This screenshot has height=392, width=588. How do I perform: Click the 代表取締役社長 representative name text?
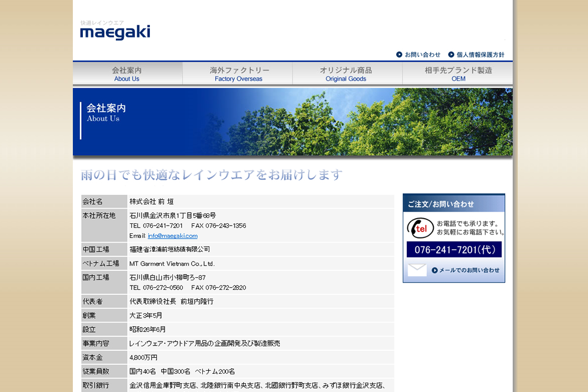coord(171,301)
